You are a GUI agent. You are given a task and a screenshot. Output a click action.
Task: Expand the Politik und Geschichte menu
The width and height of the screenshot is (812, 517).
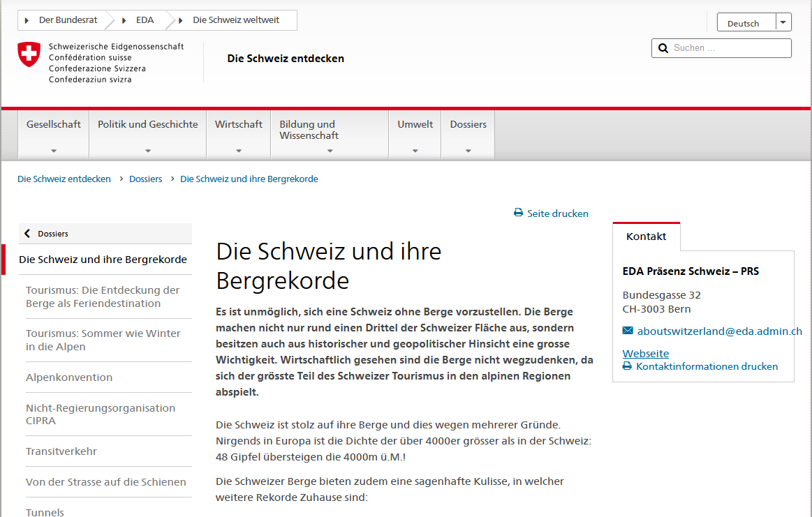click(x=147, y=135)
